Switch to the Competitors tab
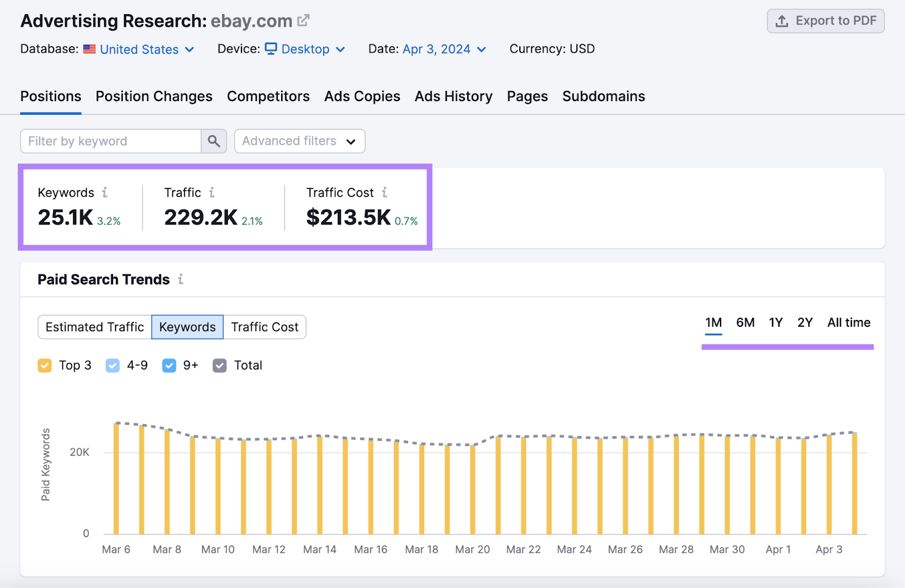Viewport: 905px width, 588px height. tap(268, 96)
